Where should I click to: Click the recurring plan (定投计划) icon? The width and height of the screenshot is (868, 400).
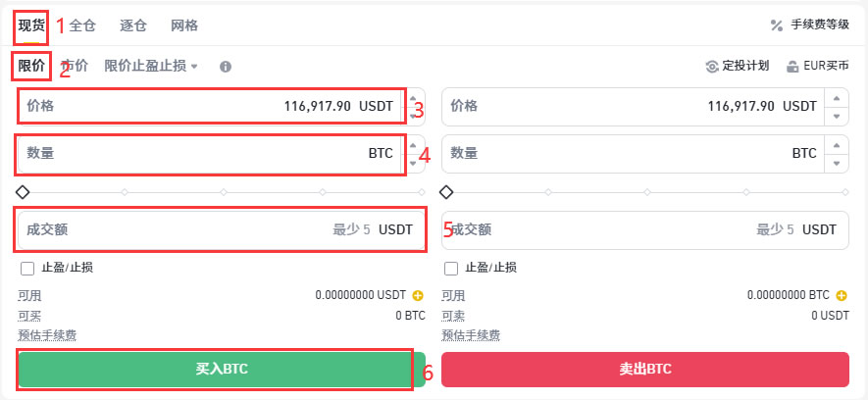point(711,67)
